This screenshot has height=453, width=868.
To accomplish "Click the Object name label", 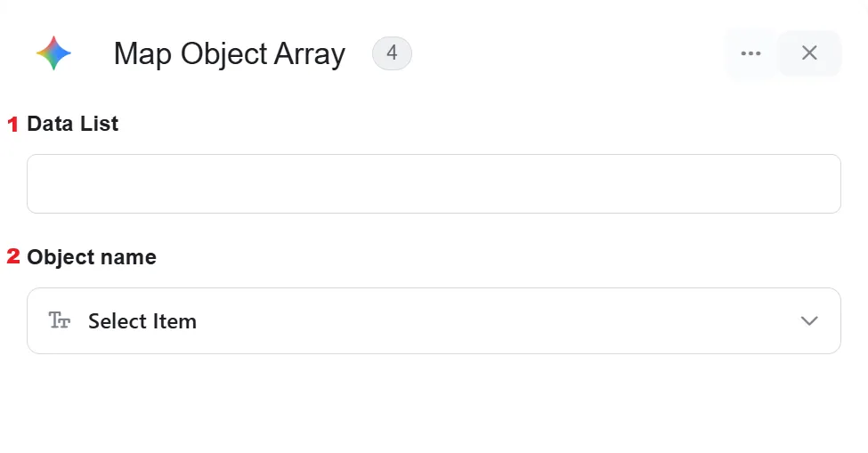I will [92, 257].
